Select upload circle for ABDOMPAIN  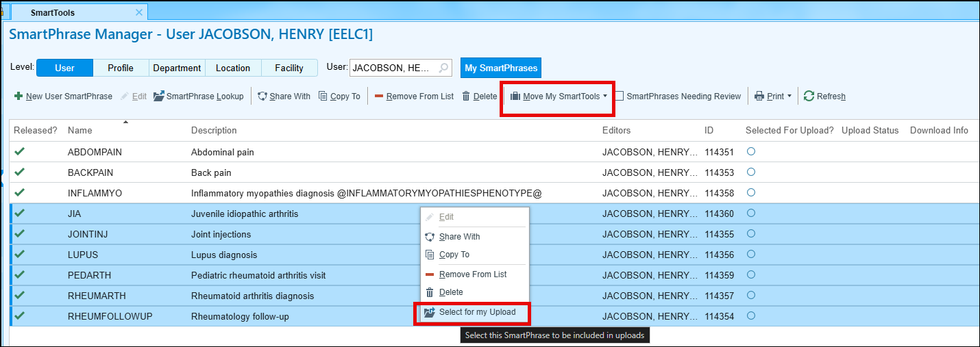point(750,151)
